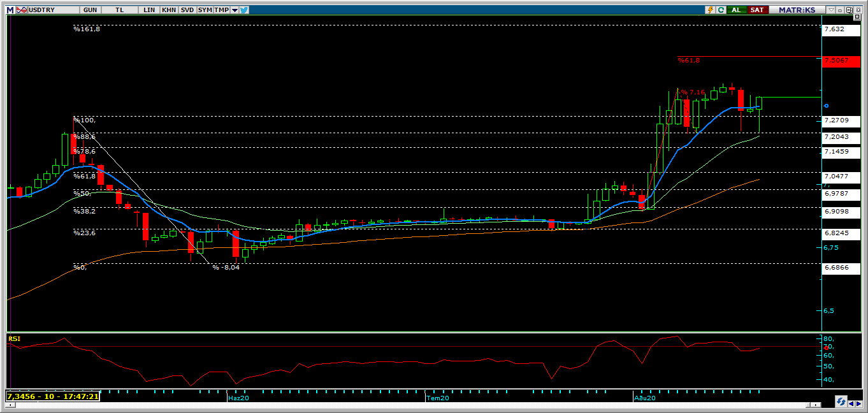This screenshot has height=413, width=868.
Task: Click the %50, Fibonacci level label
Action: click(x=82, y=193)
